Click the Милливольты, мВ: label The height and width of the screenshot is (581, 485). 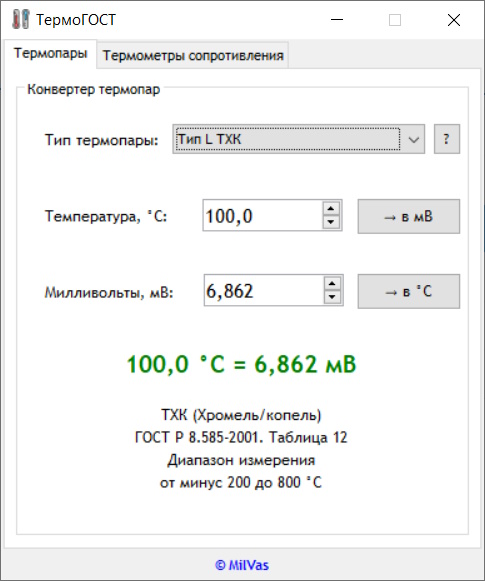109,293
